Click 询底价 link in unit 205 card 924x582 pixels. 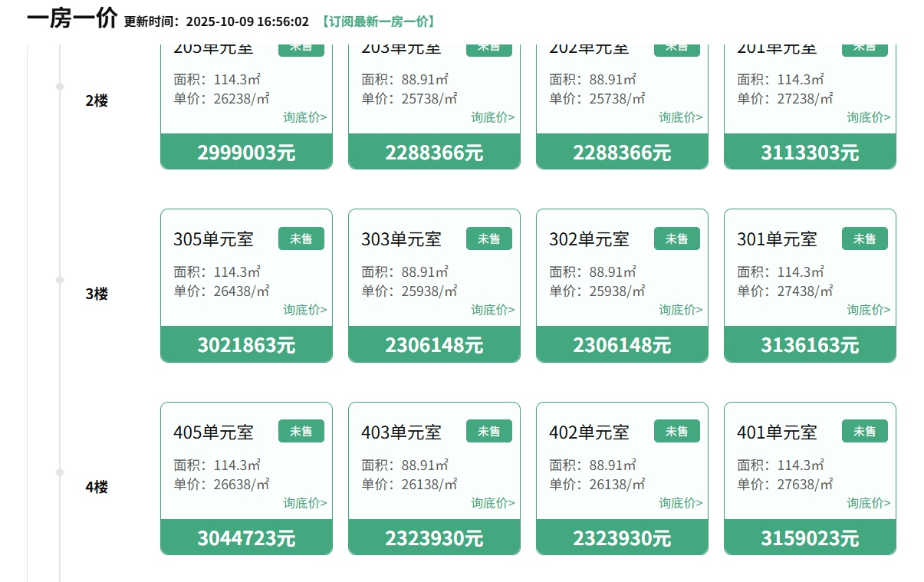[304, 117]
